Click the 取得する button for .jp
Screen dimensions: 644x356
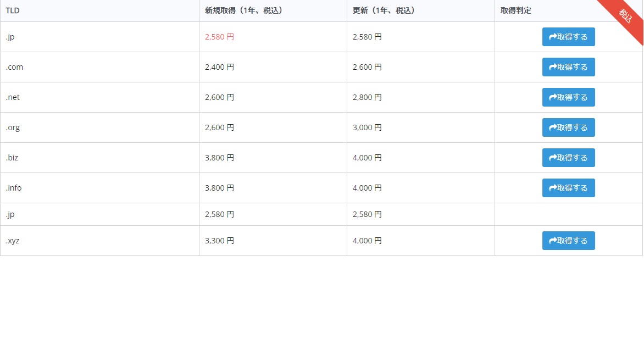pyautogui.click(x=568, y=37)
